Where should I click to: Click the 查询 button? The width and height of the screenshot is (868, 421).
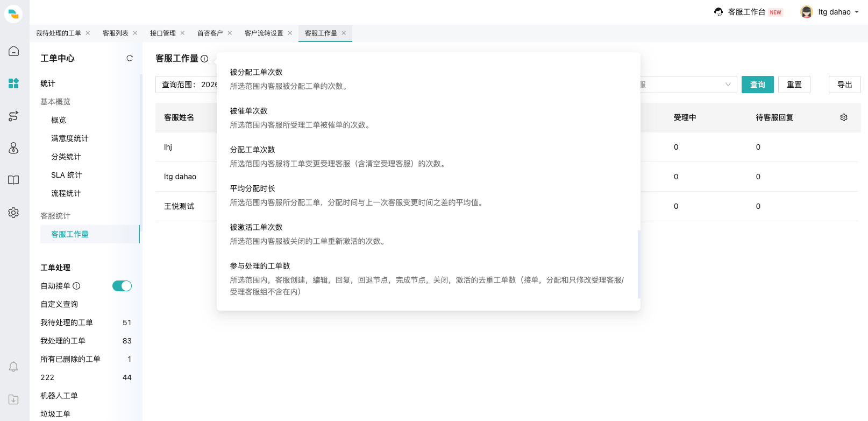pyautogui.click(x=758, y=85)
